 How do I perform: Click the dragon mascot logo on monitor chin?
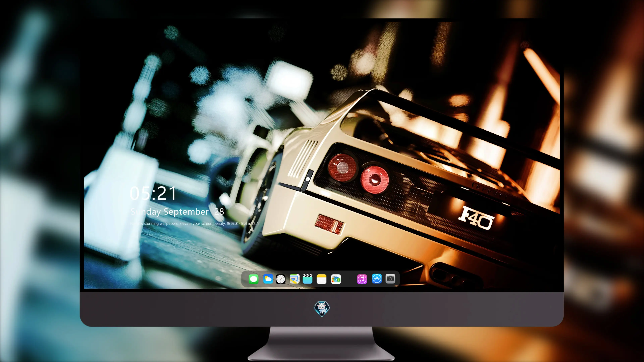(x=322, y=309)
